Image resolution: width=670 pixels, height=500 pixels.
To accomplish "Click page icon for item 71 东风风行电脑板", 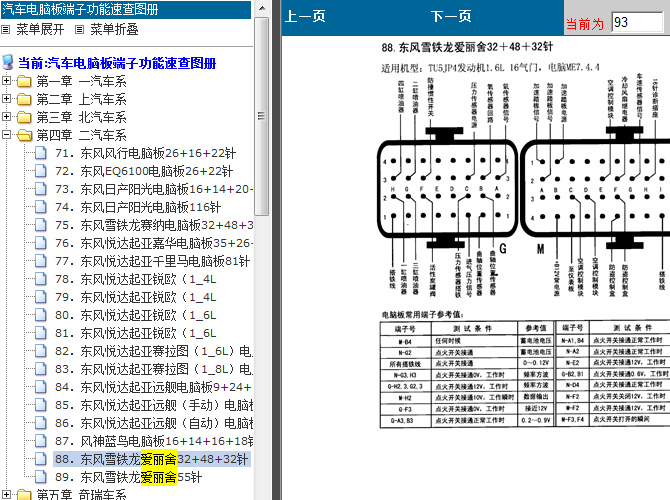I will tap(41, 153).
